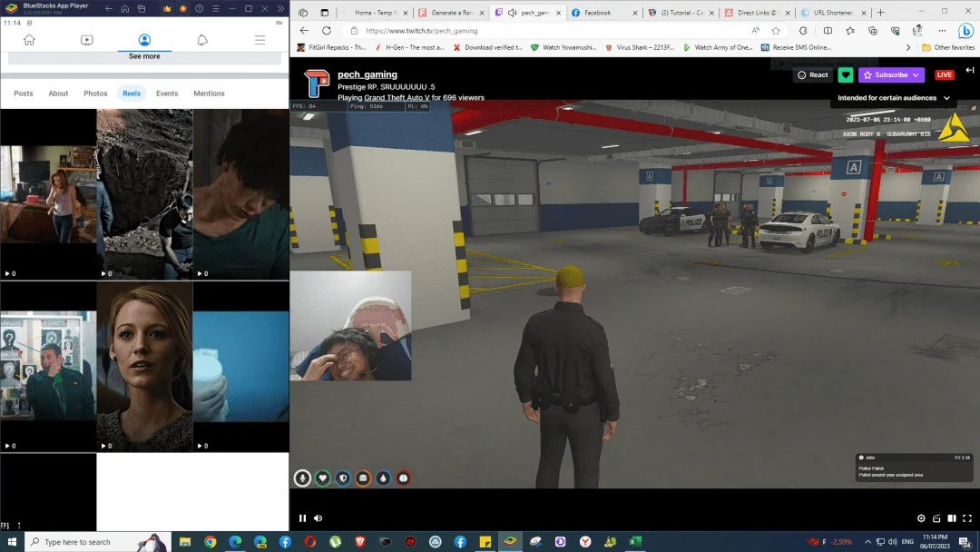Open the Home feed icon in Facebook app
980x552 pixels.
(29, 40)
